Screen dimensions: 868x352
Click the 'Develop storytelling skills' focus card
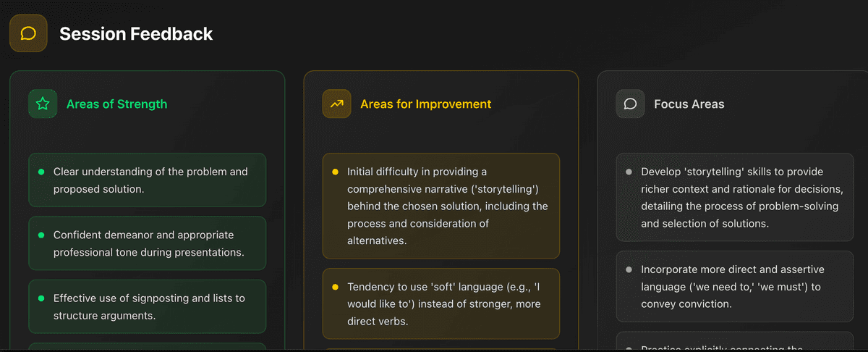pyautogui.click(x=735, y=197)
